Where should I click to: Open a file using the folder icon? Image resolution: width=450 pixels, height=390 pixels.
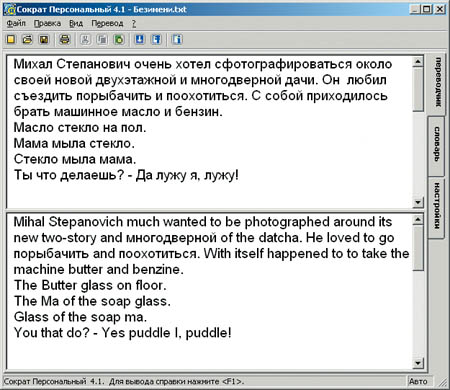(x=28, y=40)
